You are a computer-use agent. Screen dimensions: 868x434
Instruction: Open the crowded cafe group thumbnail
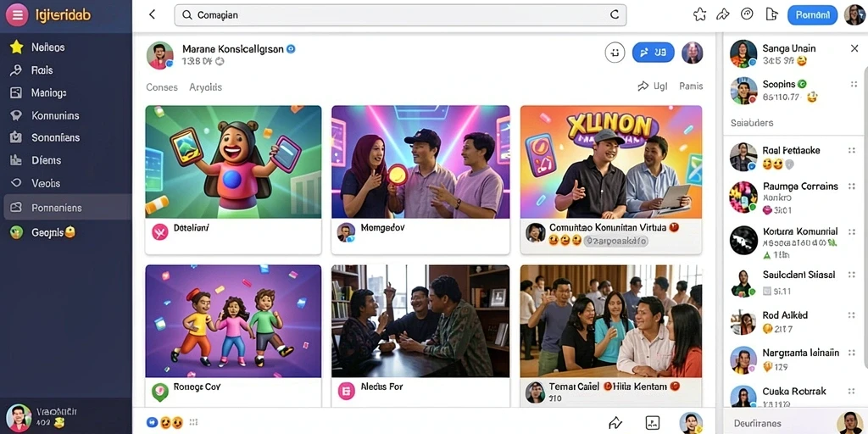(611, 321)
